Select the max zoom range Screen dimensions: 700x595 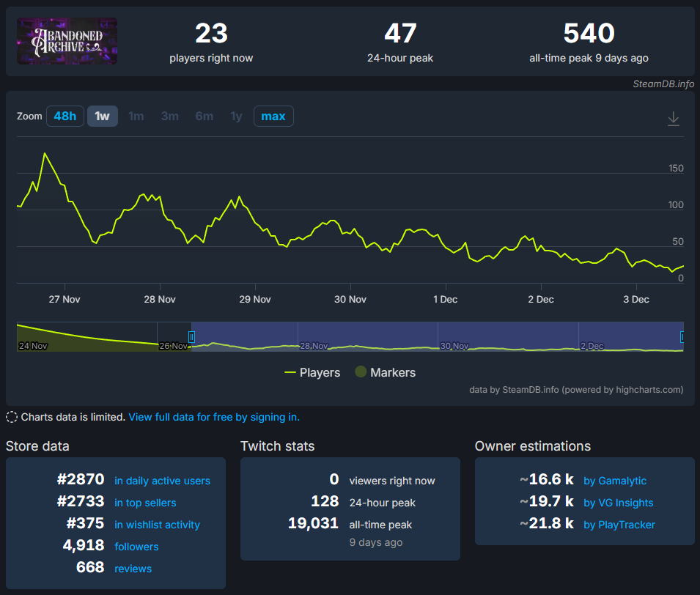coord(273,116)
